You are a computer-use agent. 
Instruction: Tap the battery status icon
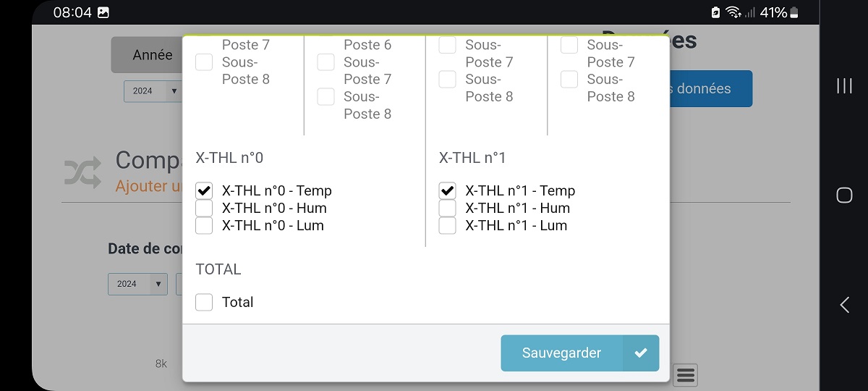tap(794, 12)
